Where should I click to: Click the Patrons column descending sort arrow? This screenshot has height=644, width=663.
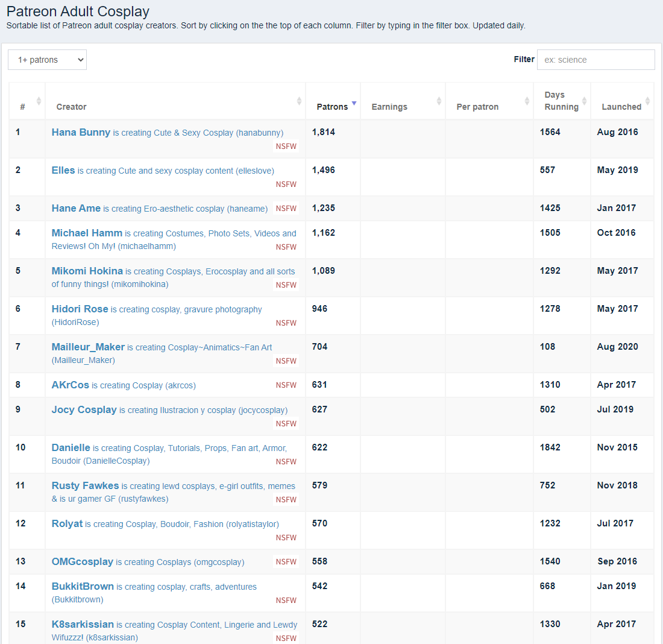click(x=354, y=104)
